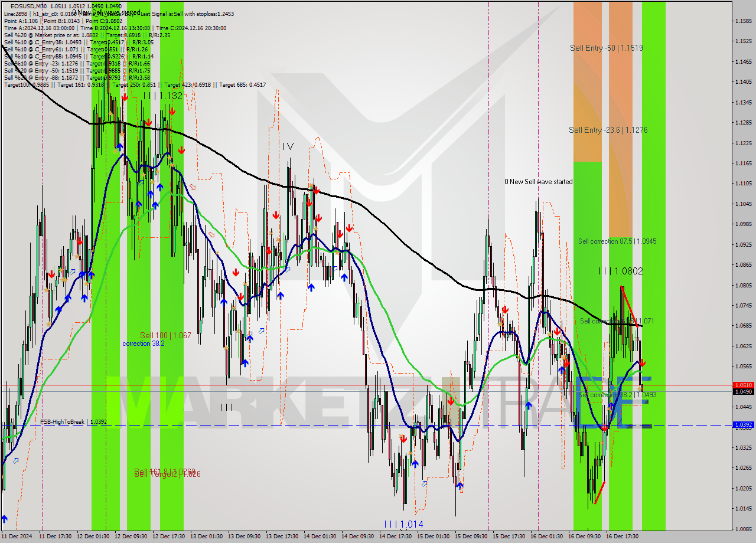Click the 'Sell correction 38.2 | 1.0493' label
The width and height of the screenshot is (756, 543).
[617, 394]
